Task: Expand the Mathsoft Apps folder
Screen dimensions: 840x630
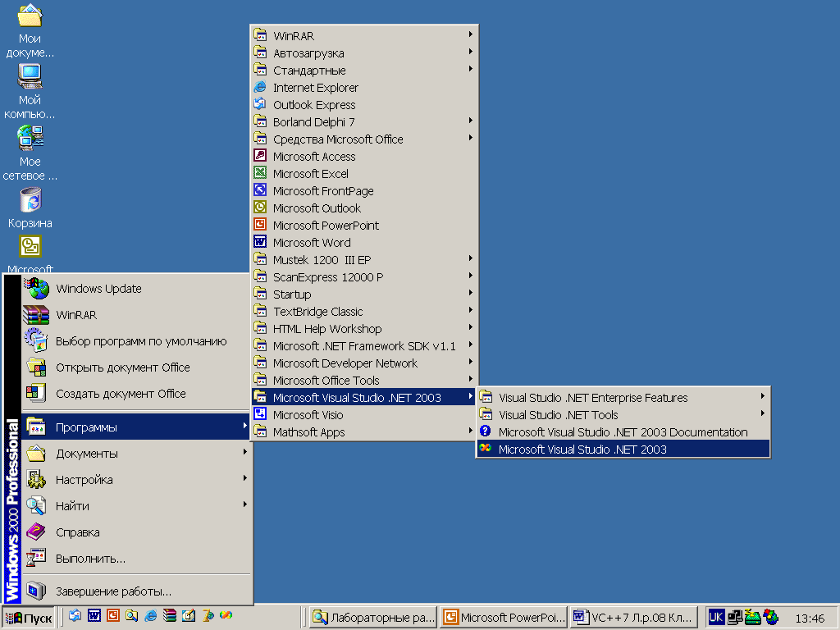Action: coord(363,431)
